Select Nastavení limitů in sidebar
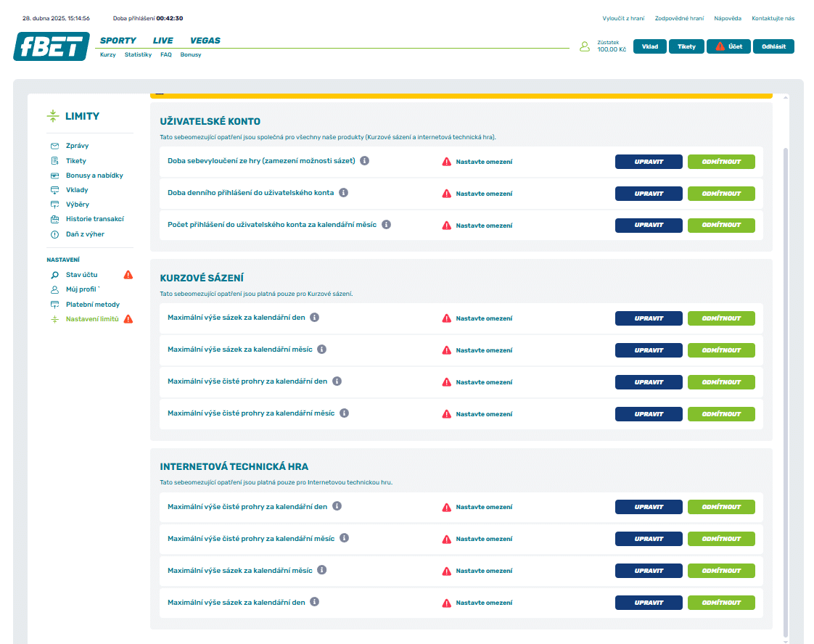This screenshot has width=814, height=644. pos(92,319)
